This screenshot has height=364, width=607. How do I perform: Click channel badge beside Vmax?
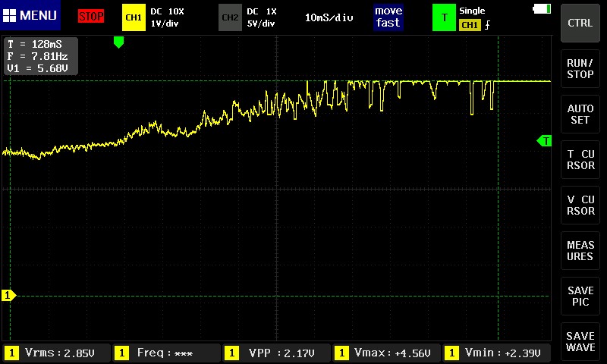pos(341,353)
